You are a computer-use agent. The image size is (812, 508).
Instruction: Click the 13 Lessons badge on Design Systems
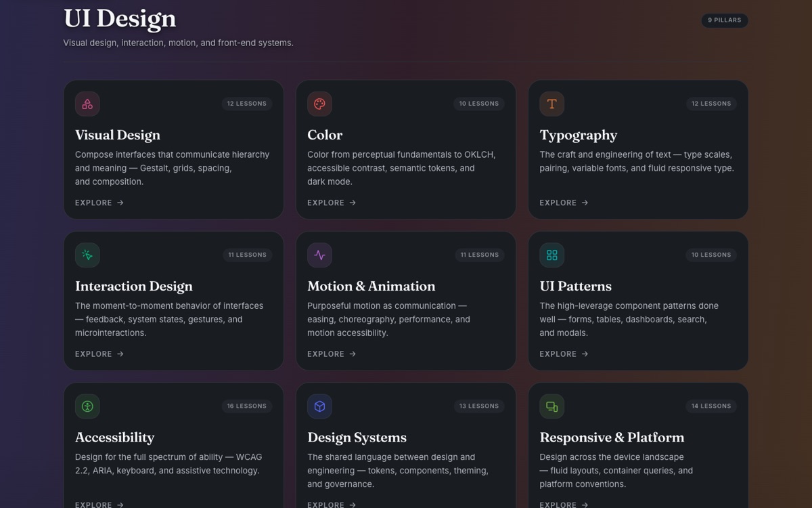coord(479,406)
